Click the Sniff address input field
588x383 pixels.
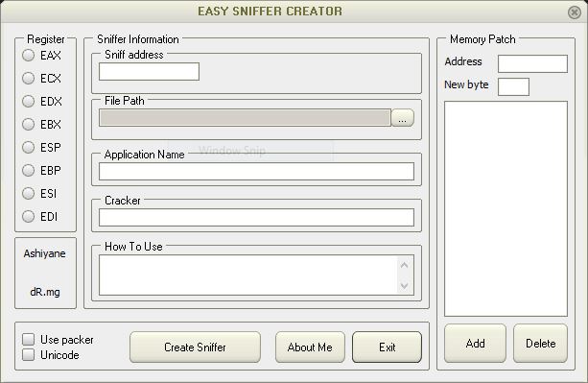click(x=149, y=71)
